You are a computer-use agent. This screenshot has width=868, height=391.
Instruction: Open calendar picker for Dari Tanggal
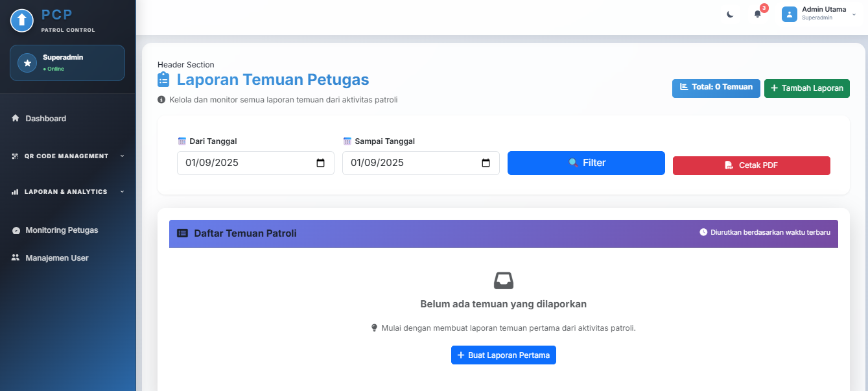coord(320,163)
